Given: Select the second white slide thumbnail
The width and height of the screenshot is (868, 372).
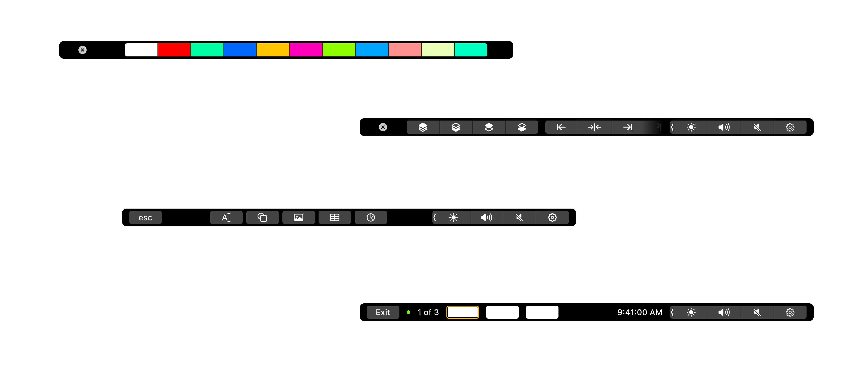Looking at the screenshot, I should [x=502, y=312].
